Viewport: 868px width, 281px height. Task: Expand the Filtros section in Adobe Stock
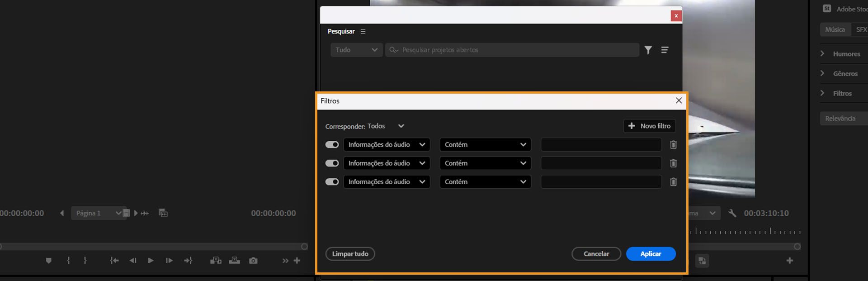pyautogui.click(x=822, y=93)
